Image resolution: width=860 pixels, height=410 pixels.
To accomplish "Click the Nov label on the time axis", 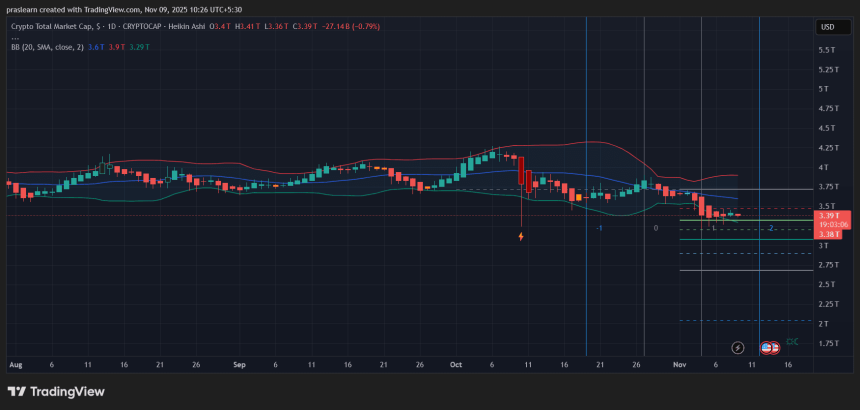I will (x=680, y=365).
